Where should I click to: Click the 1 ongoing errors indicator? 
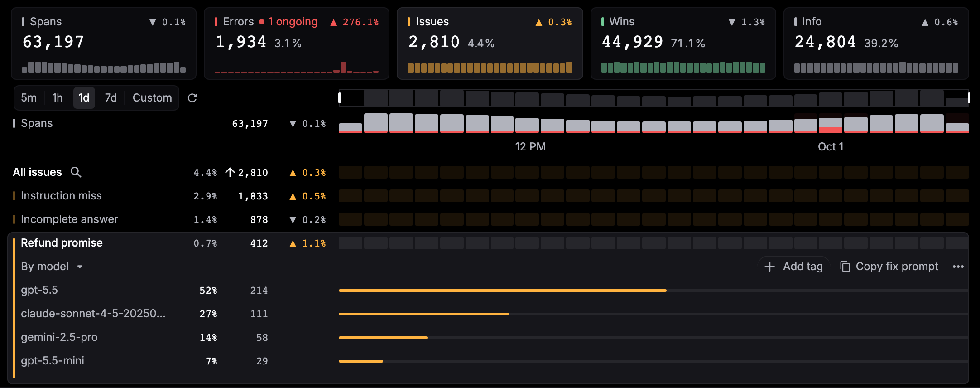pyautogui.click(x=288, y=22)
